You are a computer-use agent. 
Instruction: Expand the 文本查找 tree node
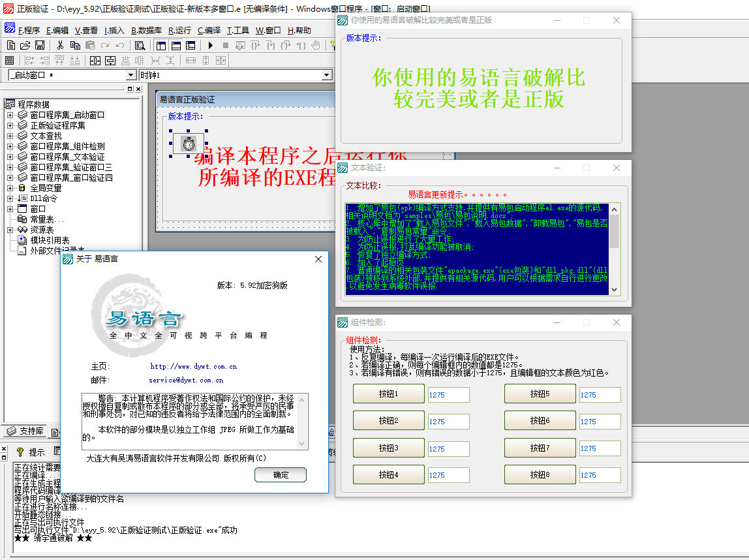coord(10,136)
